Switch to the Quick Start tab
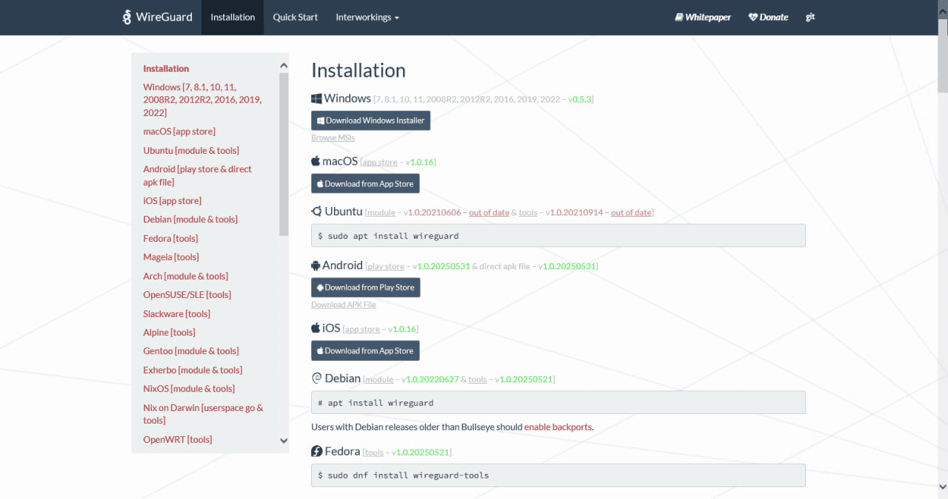The image size is (948, 499). (295, 17)
